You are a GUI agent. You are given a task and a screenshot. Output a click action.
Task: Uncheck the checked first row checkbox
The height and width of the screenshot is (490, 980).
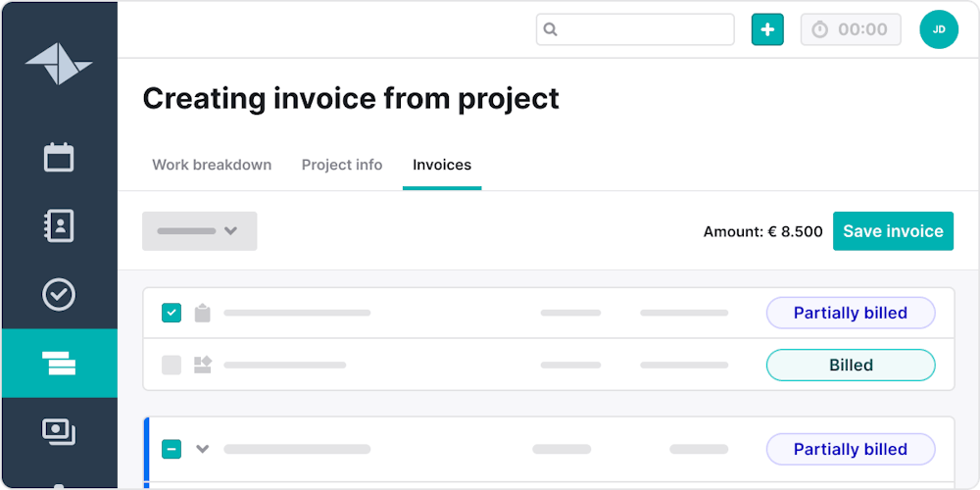point(171,313)
